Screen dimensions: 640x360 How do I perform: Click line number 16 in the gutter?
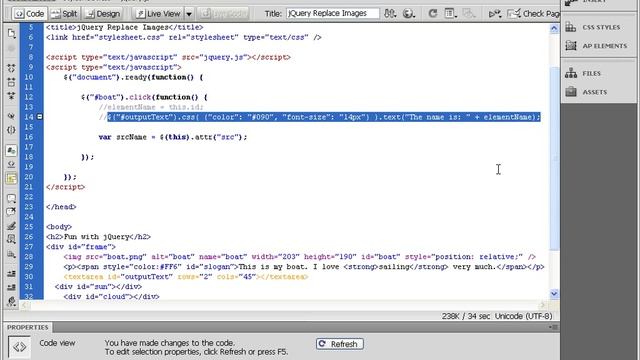(29, 137)
